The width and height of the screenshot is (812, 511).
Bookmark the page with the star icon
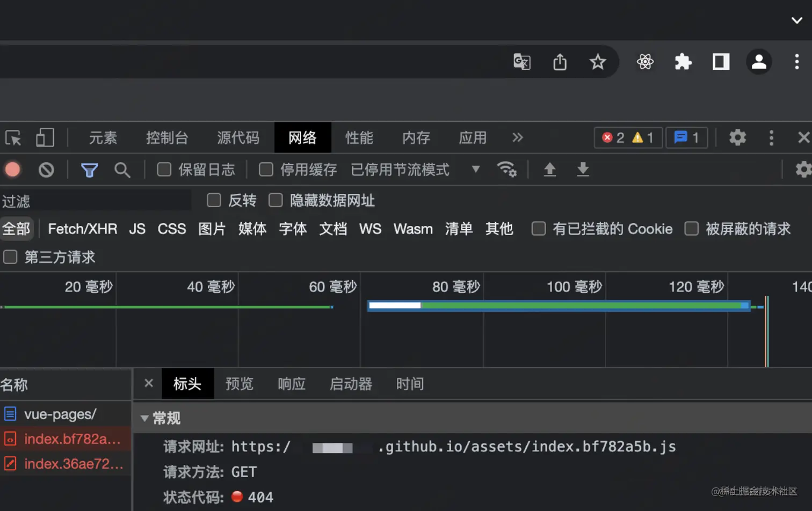[x=597, y=62]
